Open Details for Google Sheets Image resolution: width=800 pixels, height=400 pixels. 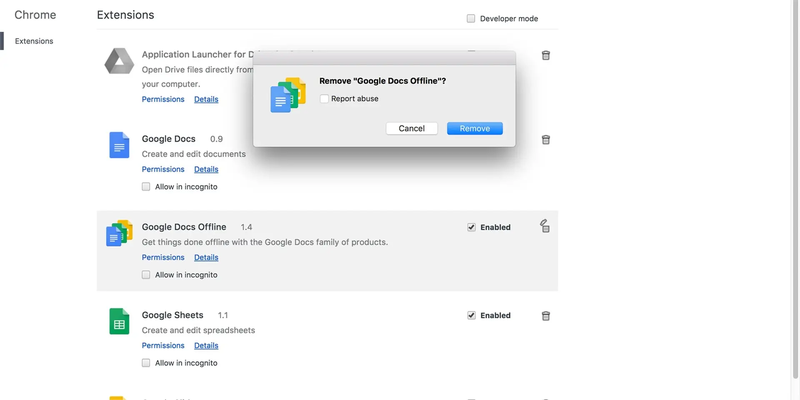tap(206, 345)
